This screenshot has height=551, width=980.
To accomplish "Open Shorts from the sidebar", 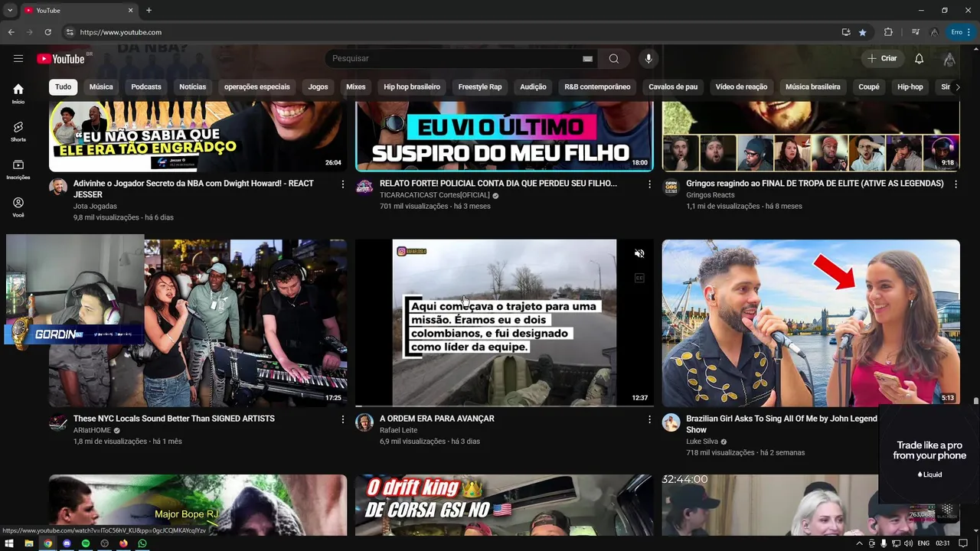I will coord(18,132).
